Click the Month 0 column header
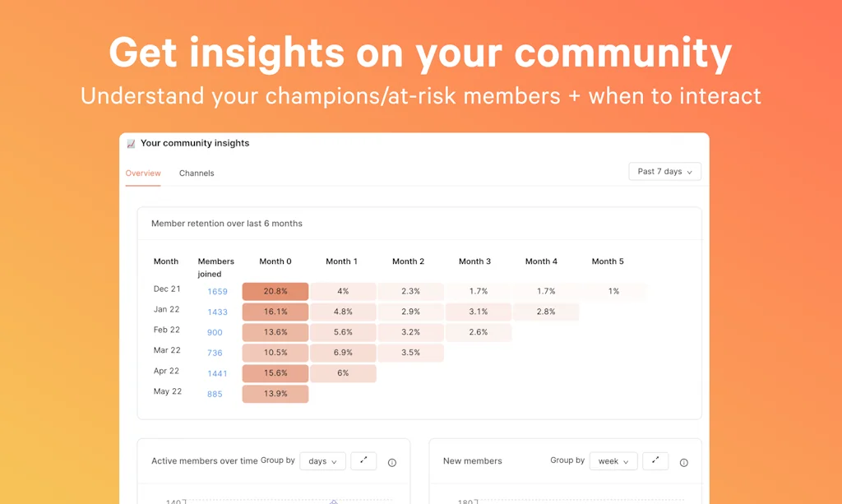The width and height of the screenshot is (842, 504). click(275, 261)
